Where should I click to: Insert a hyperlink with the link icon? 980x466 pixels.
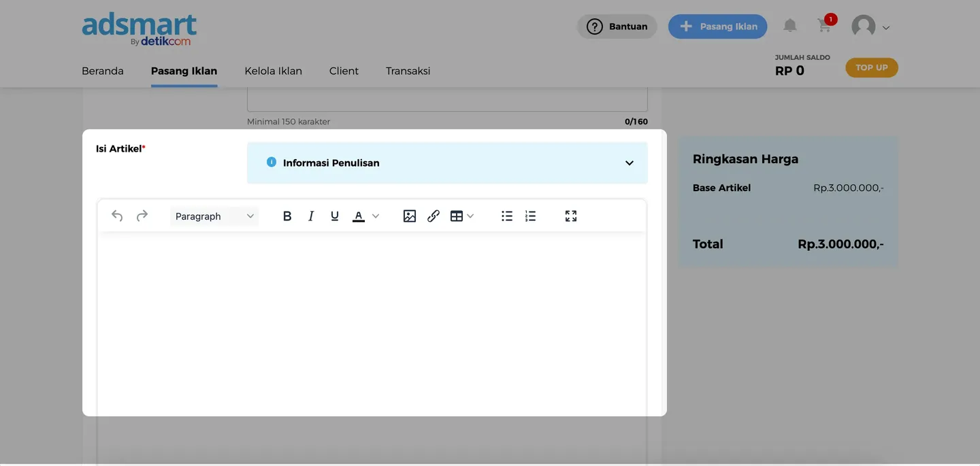click(x=433, y=216)
